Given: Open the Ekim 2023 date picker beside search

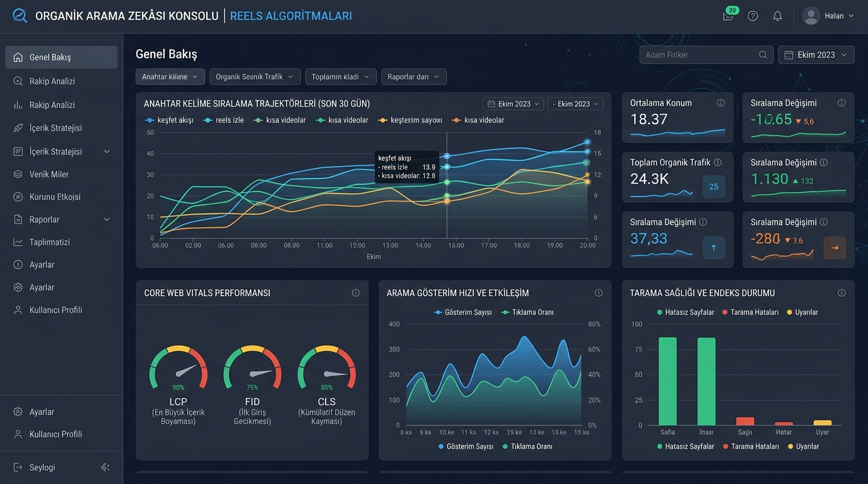Looking at the screenshot, I should pyautogui.click(x=816, y=55).
